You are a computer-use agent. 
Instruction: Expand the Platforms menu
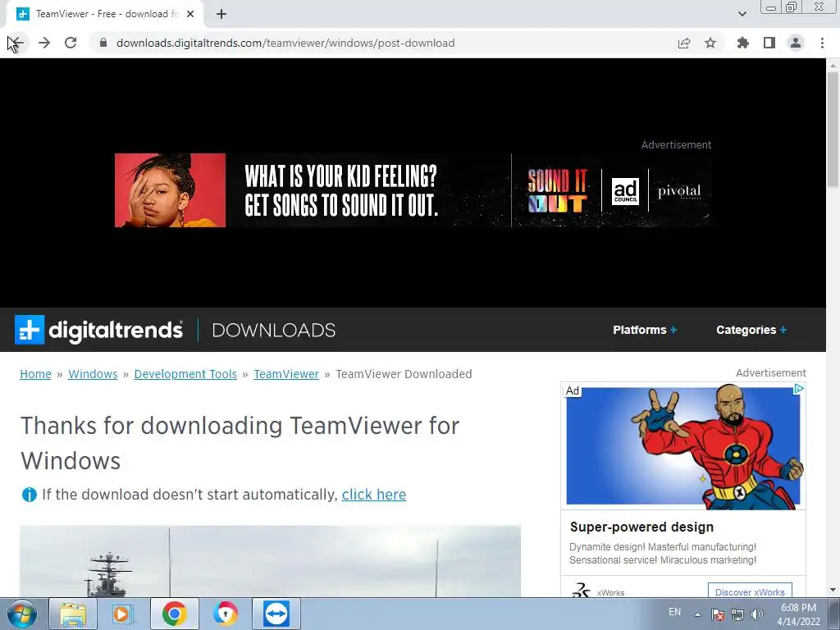point(645,330)
